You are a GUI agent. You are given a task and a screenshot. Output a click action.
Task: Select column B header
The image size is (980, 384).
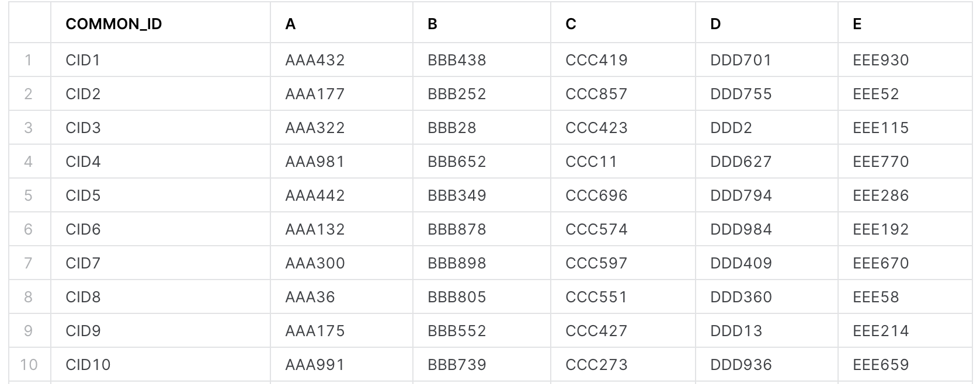click(x=432, y=24)
